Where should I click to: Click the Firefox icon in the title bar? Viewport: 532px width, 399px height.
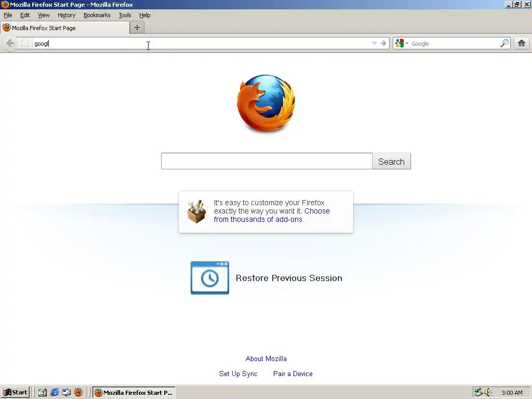(x=5, y=4)
